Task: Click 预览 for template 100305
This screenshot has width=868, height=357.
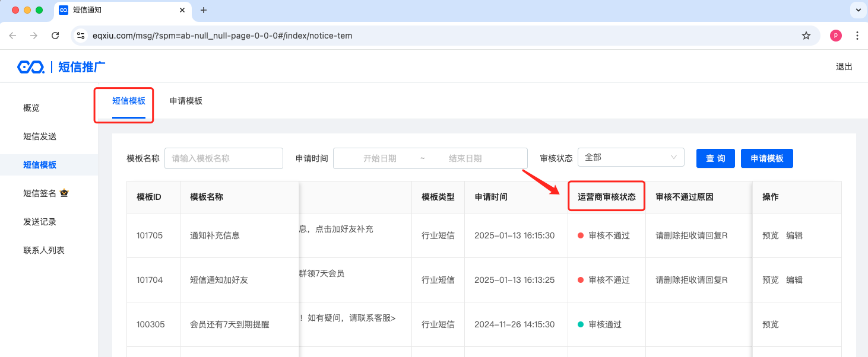Action: point(770,324)
